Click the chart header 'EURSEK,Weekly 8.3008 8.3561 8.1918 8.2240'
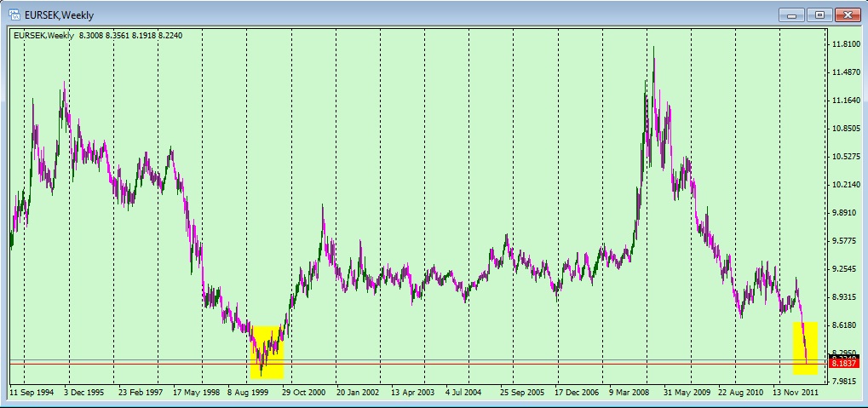The image size is (868, 408). pyautogui.click(x=98, y=36)
